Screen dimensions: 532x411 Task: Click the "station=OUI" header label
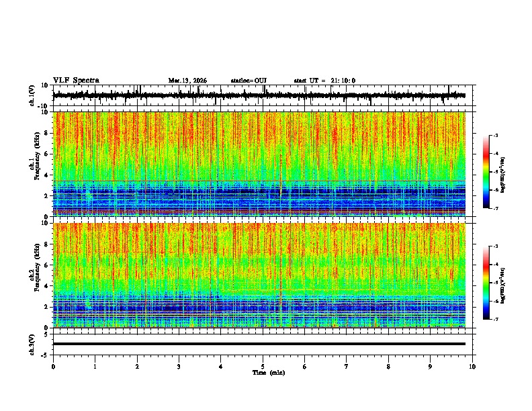pyautogui.click(x=249, y=81)
